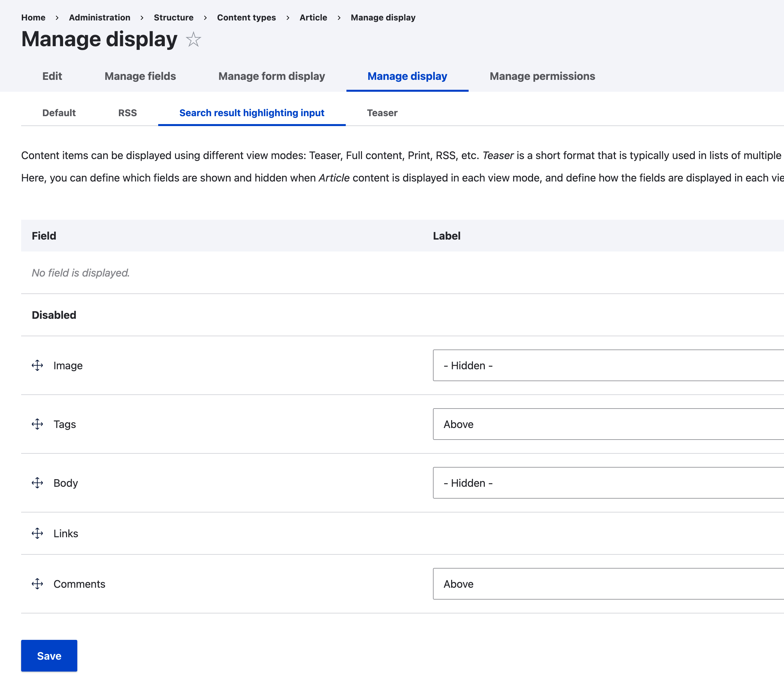Go to Content types breadcrumb link
This screenshot has width=784, height=693.
(x=246, y=17)
